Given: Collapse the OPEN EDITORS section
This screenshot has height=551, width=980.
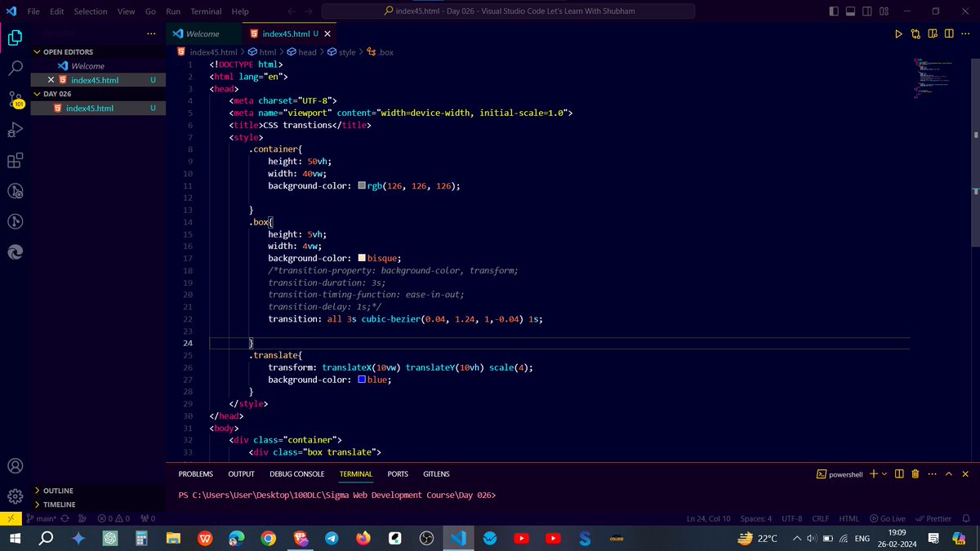Looking at the screenshot, I should (96, 52).
